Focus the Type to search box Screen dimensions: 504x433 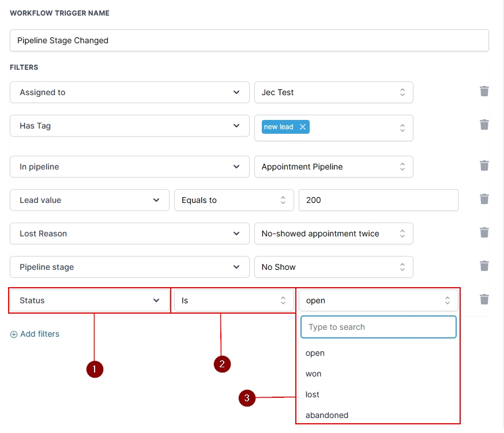[x=378, y=327]
